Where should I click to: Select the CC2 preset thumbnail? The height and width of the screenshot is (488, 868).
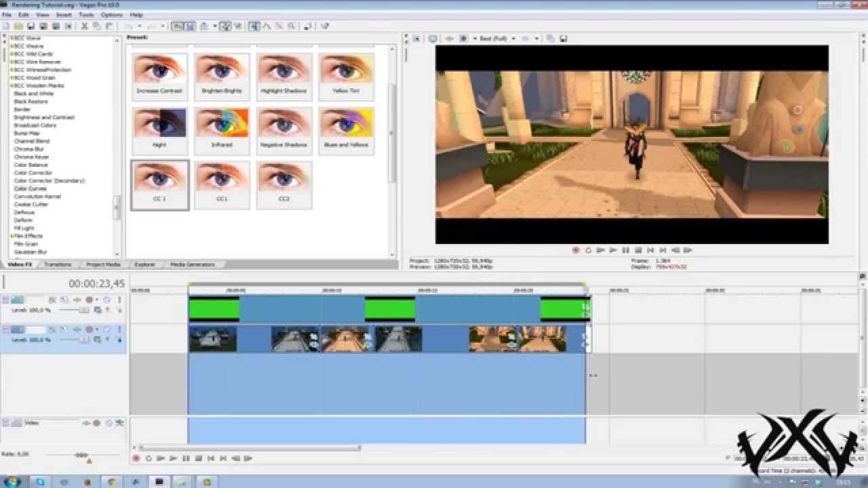point(284,185)
